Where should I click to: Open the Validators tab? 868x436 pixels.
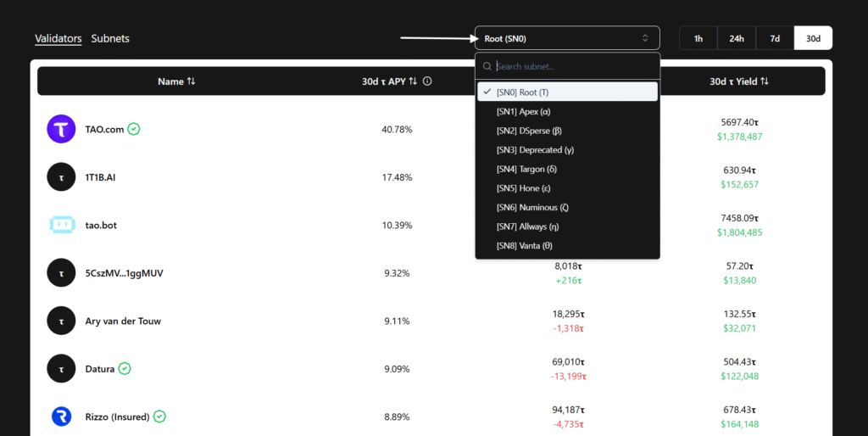point(58,38)
